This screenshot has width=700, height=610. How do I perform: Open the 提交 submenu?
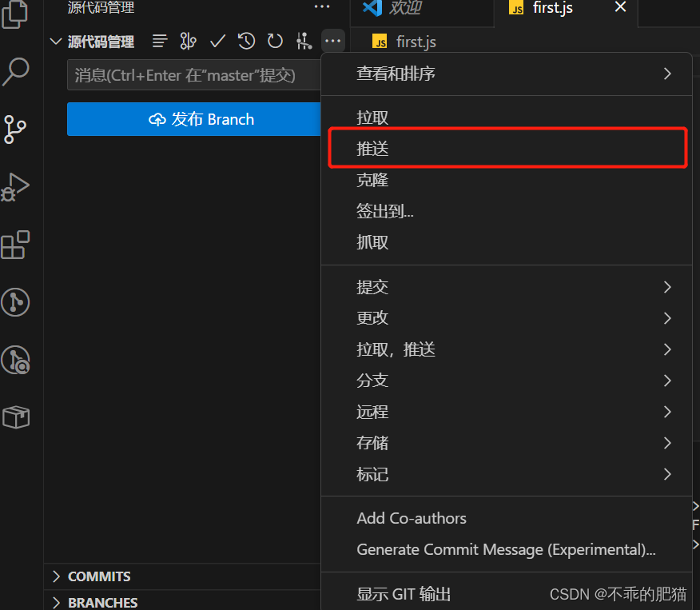coord(507,287)
